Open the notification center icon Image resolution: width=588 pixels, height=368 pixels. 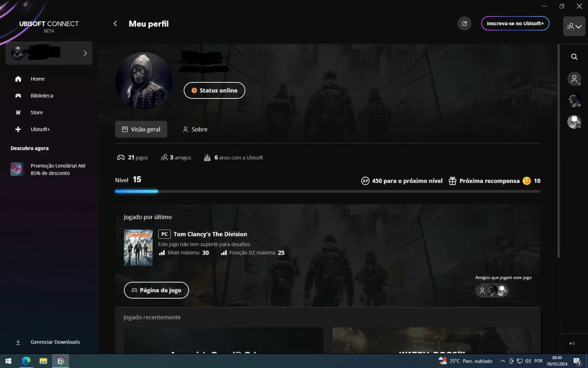[x=577, y=361]
